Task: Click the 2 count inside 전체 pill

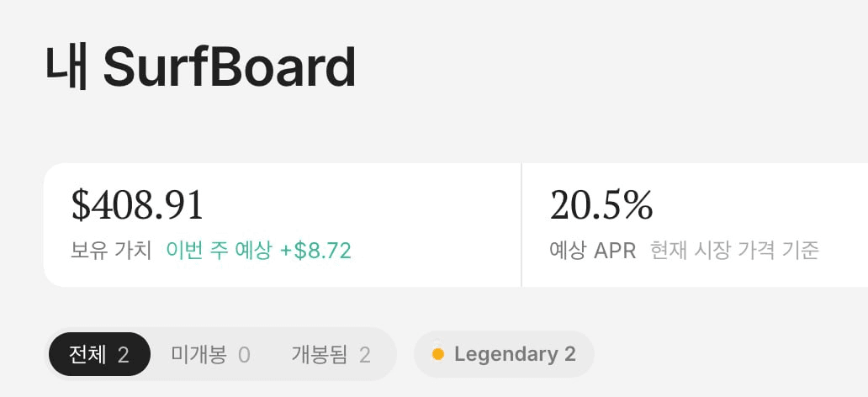Action: tap(123, 355)
